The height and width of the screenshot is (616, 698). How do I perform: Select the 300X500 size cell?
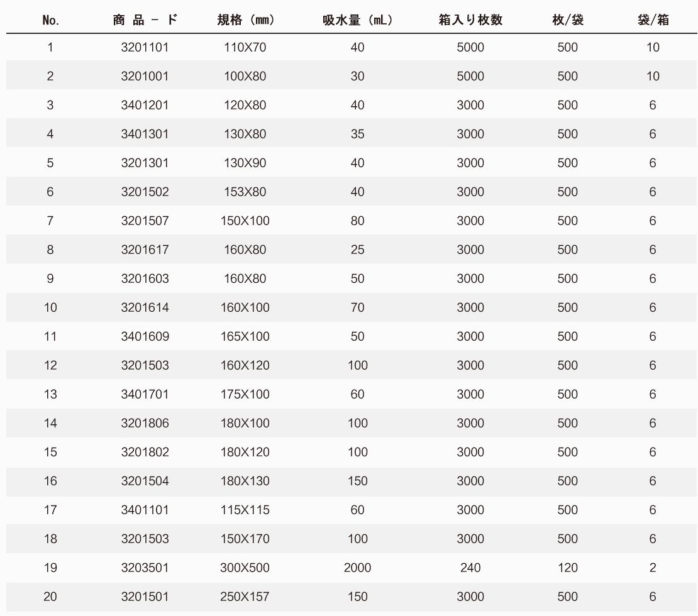(245, 568)
